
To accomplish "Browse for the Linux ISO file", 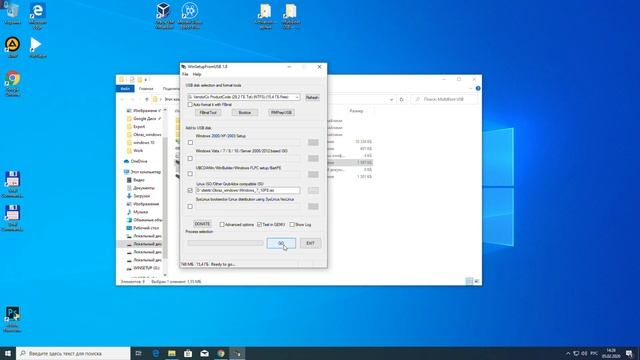I will [313, 190].
